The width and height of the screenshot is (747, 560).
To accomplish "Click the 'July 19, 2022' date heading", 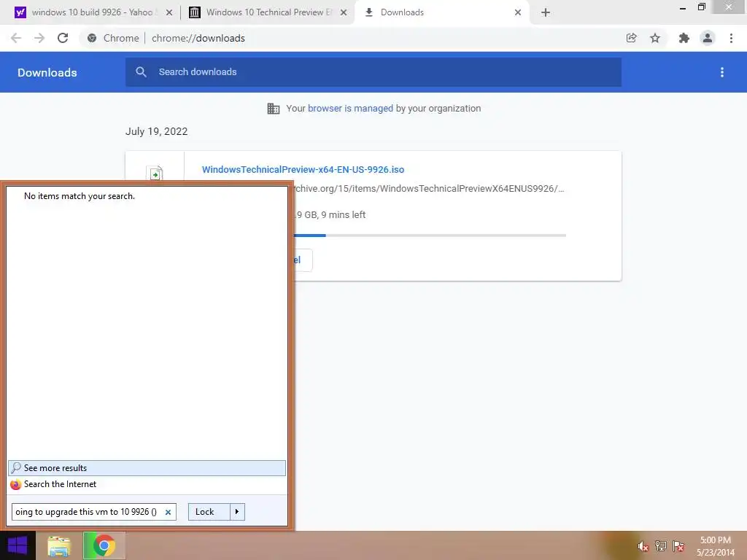I will click(156, 131).
